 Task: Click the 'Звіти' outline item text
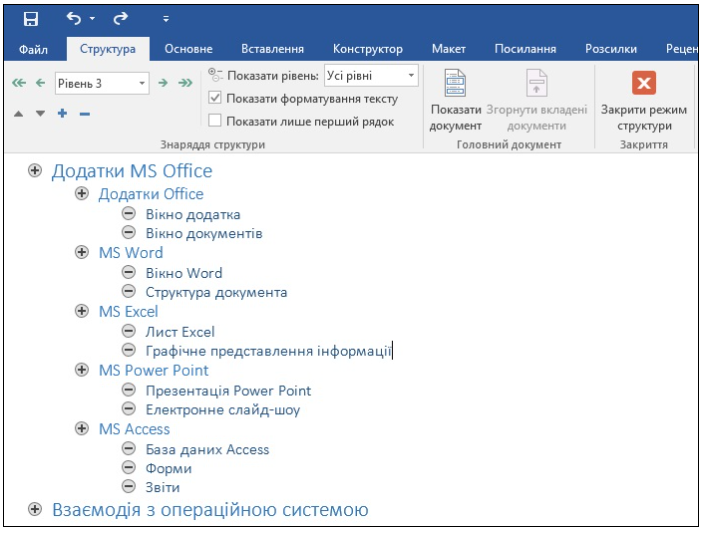point(162,488)
